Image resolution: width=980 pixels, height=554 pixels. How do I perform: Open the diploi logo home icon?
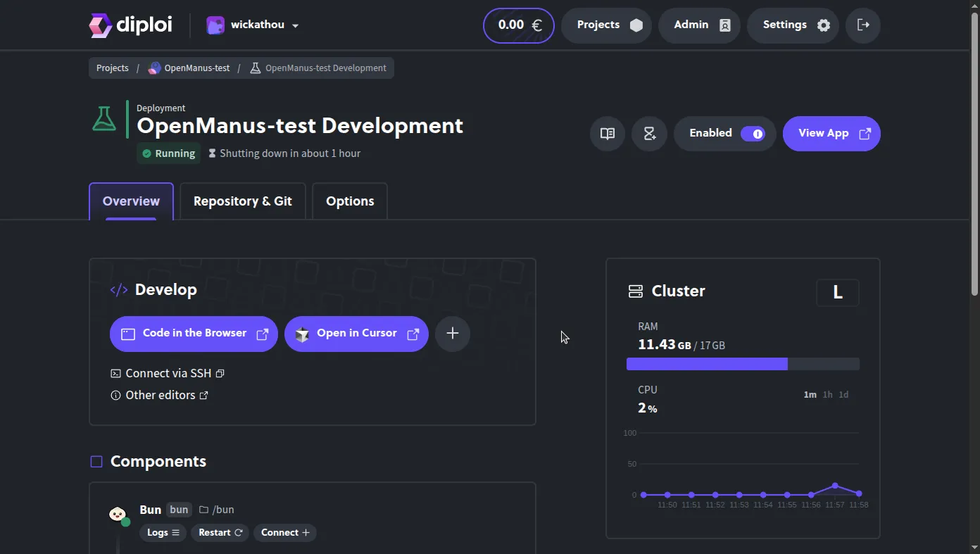(99, 25)
